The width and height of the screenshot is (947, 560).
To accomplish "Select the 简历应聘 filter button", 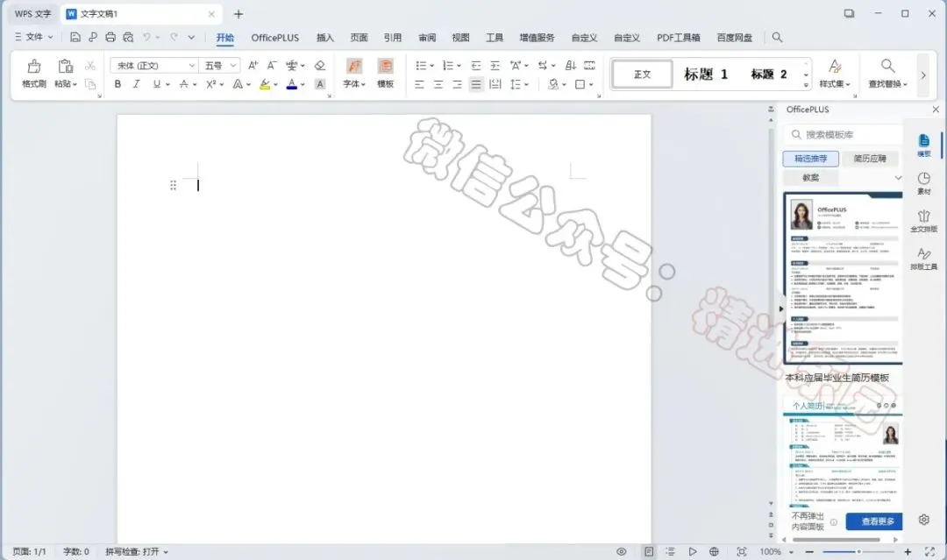I will pyautogui.click(x=870, y=159).
